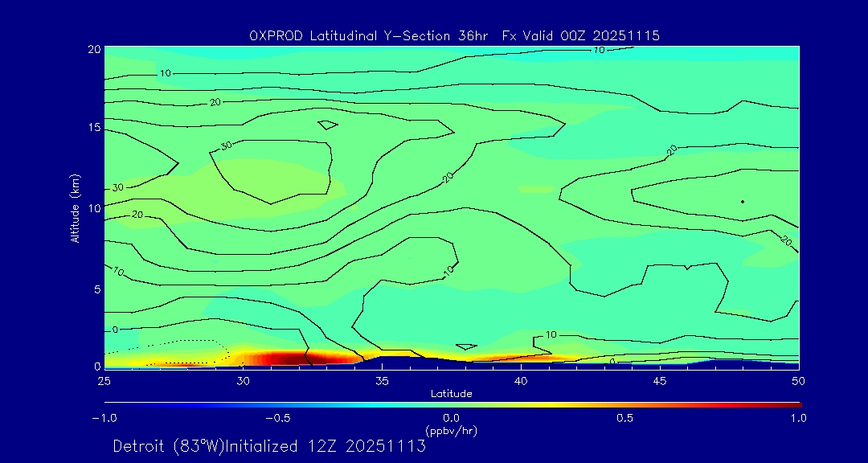Image resolution: width=868 pixels, height=463 pixels.
Task: Click latitude axis tick label 45
Action: (660, 381)
